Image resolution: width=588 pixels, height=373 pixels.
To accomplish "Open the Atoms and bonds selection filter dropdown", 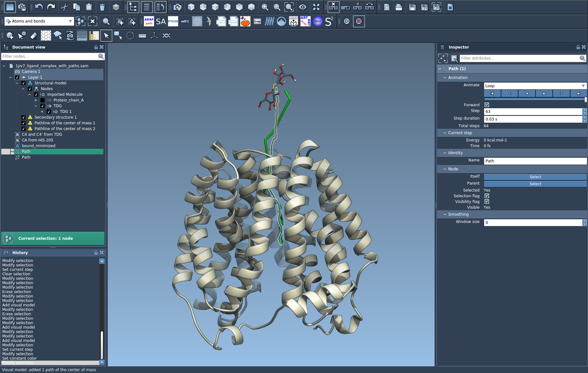I will click(39, 21).
